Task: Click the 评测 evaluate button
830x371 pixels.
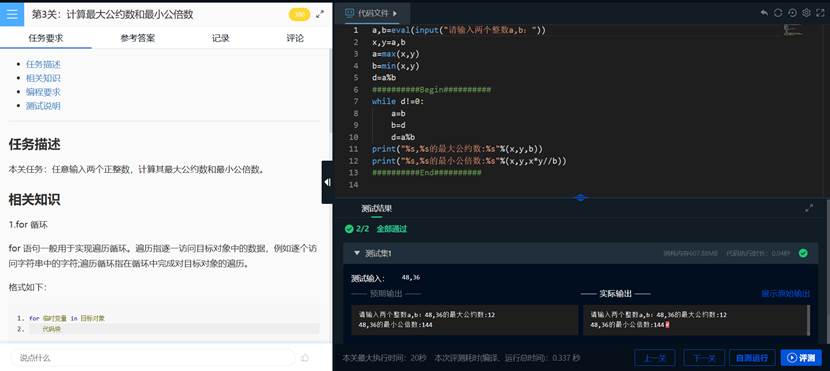Action: (x=801, y=358)
